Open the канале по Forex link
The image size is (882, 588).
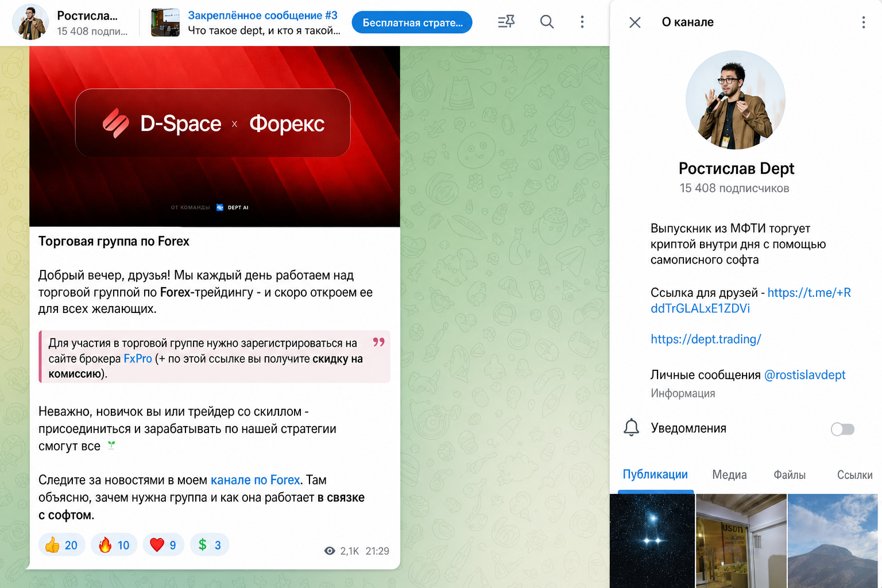coord(255,480)
